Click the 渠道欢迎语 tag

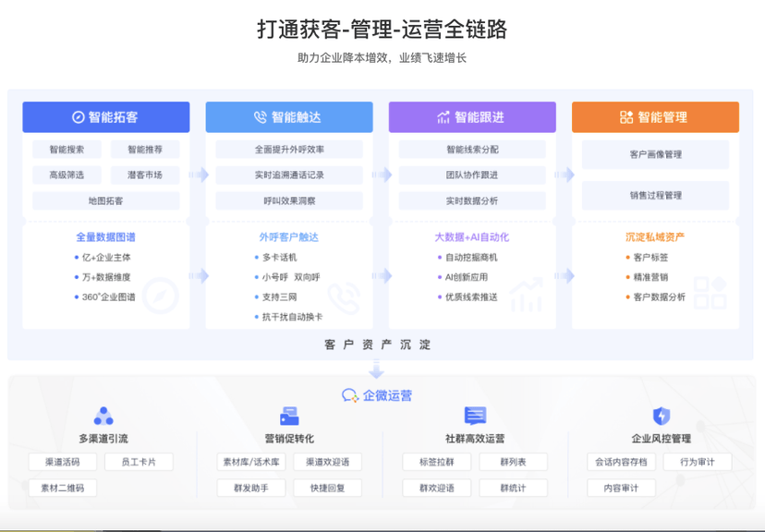327,462
